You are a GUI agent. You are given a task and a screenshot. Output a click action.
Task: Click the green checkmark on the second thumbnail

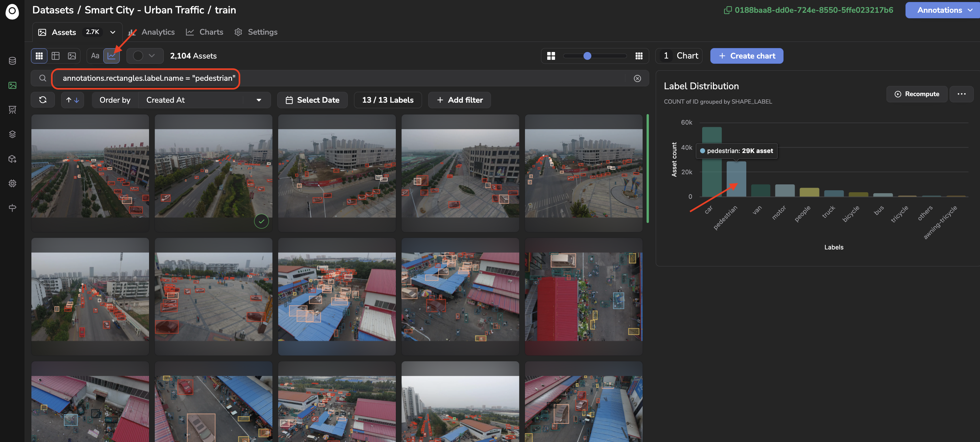tap(262, 221)
